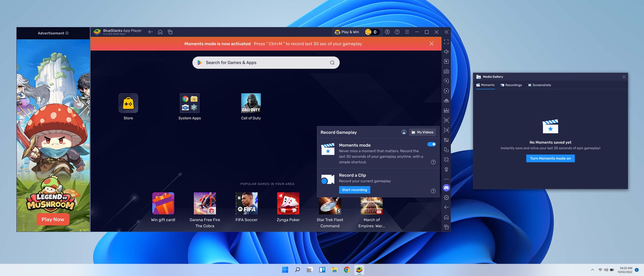Click the Play Now ad button
The width and height of the screenshot is (644, 276).
(x=53, y=219)
